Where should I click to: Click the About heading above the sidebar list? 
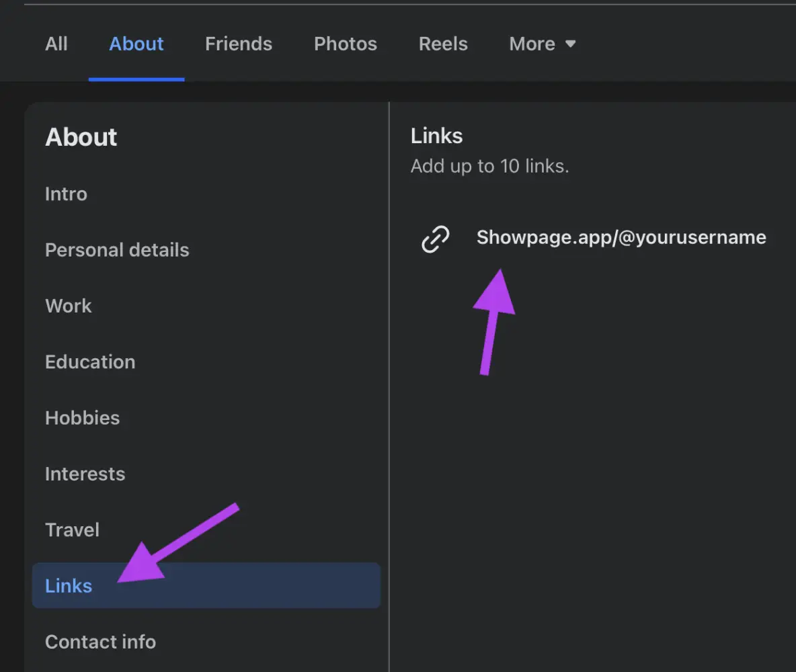tap(81, 137)
